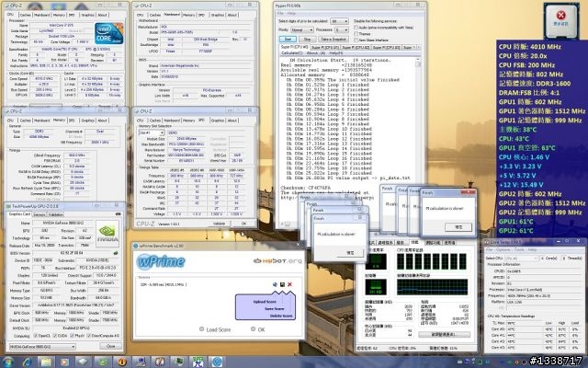The width and height of the screenshot is (588, 368).
Task: Click Delete Score in wPrime
Action: click(x=281, y=316)
